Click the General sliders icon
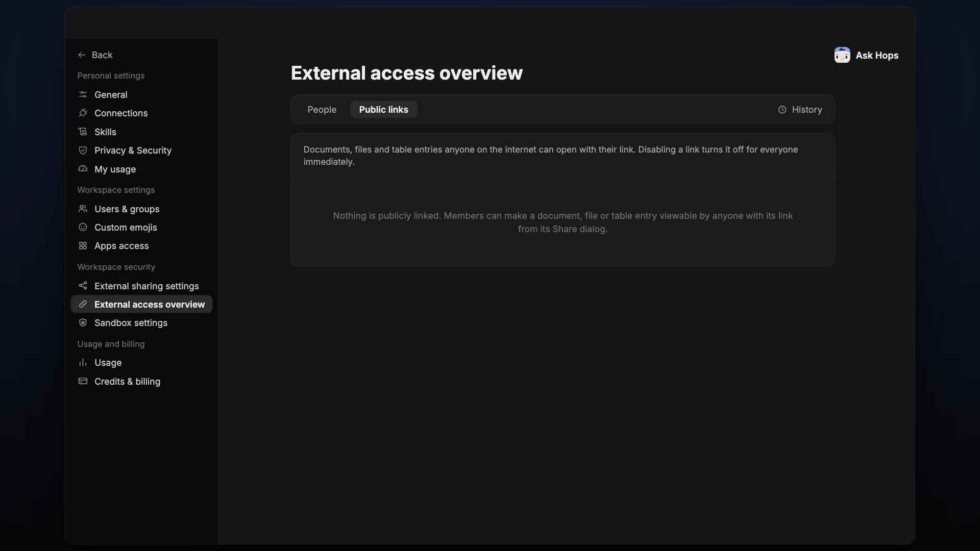This screenshot has height=551, width=980. [x=83, y=94]
